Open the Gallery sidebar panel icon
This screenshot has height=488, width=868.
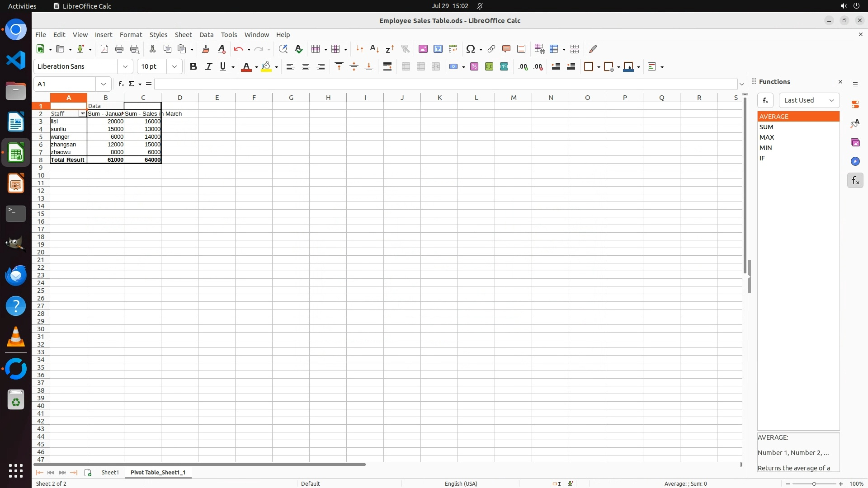click(855, 142)
